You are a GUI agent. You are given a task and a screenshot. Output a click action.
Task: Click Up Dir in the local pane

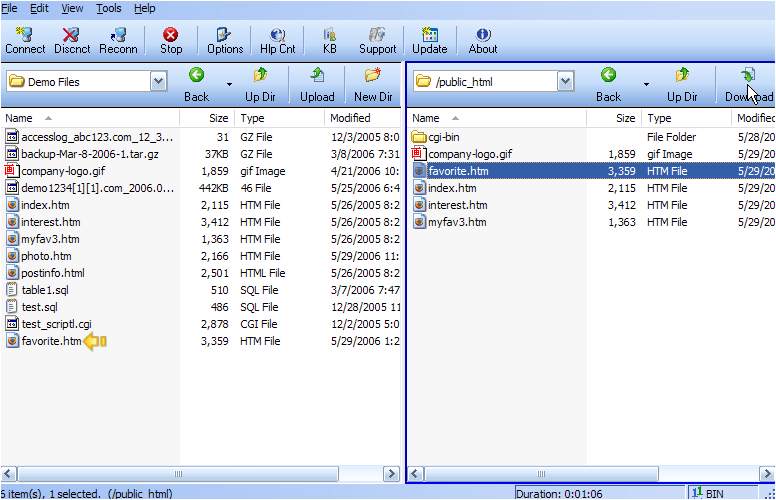tap(260, 85)
